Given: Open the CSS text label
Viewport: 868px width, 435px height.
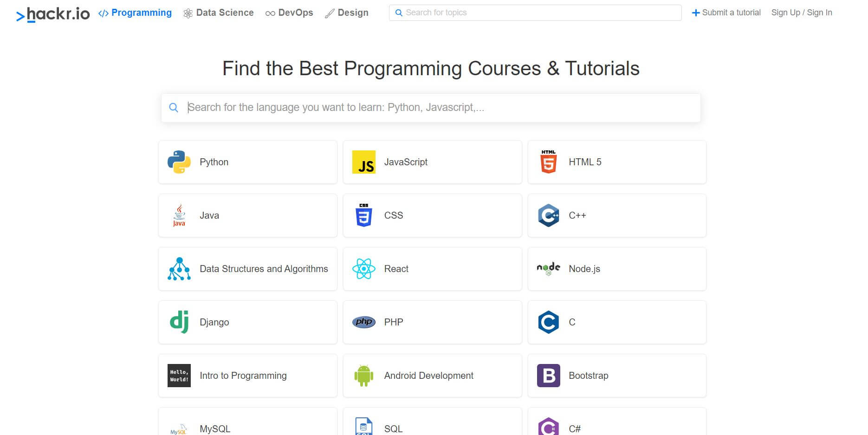Looking at the screenshot, I should tap(394, 215).
